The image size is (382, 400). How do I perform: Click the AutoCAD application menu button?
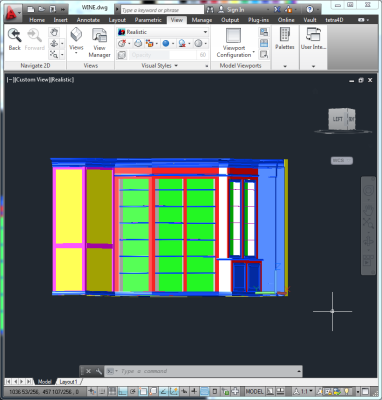(x=12, y=13)
